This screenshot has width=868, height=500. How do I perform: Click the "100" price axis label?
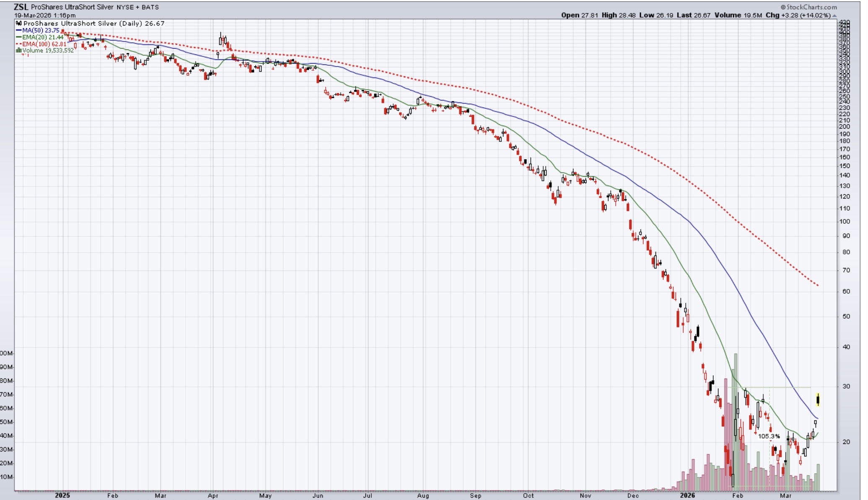coord(845,222)
